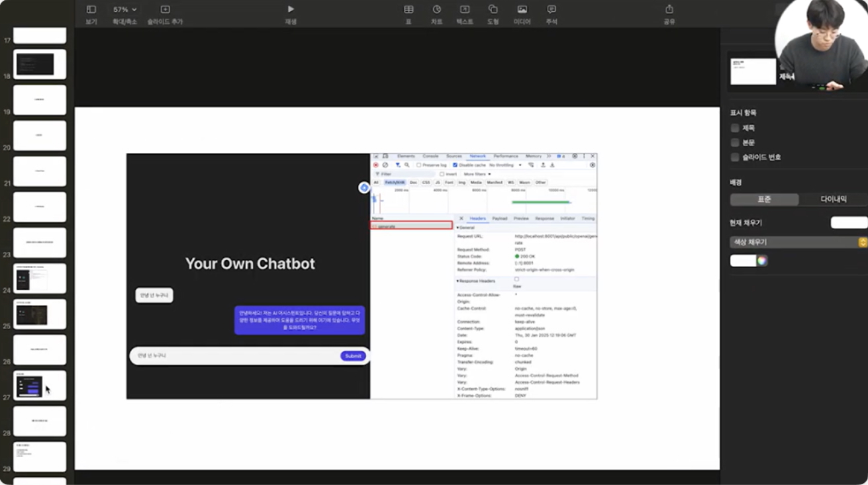The width and height of the screenshot is (868, 485).
Task: Open the Shape (도형) picker
Action: (493, 10)
